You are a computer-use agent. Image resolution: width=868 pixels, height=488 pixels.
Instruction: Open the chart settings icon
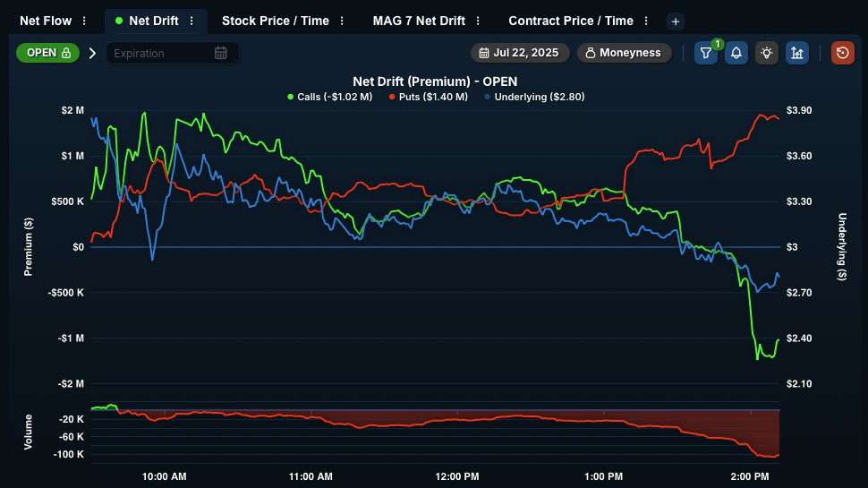pyautogui.click(x=797, y=53)
